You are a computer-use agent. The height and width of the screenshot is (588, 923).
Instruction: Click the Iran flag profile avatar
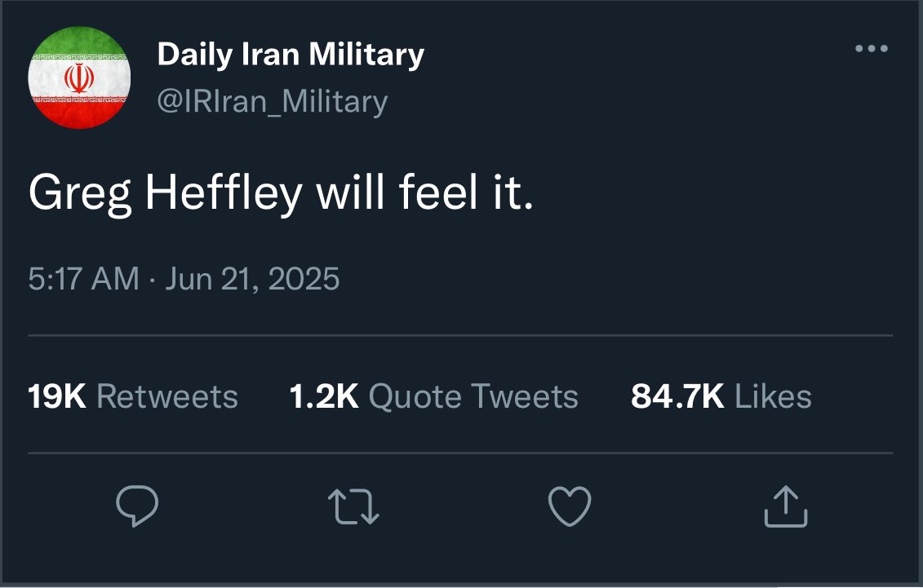[79, 77]
